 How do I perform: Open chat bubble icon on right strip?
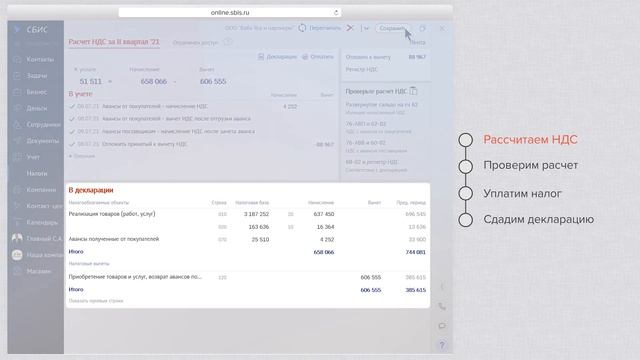click(x=442, y=326)
